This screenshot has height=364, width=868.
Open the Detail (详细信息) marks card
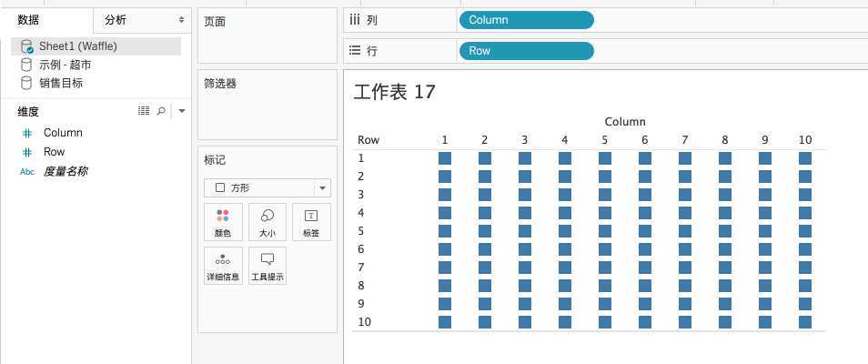tap(223, 265)
